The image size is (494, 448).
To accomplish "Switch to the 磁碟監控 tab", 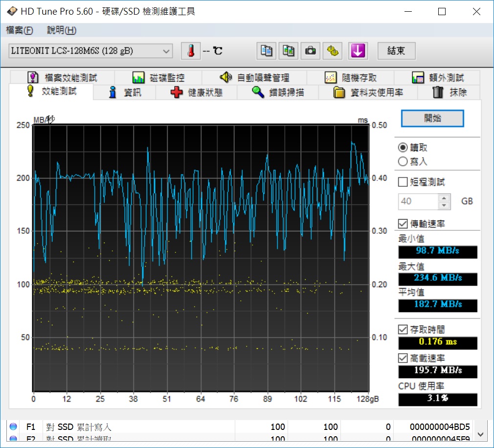I will 158,77.
